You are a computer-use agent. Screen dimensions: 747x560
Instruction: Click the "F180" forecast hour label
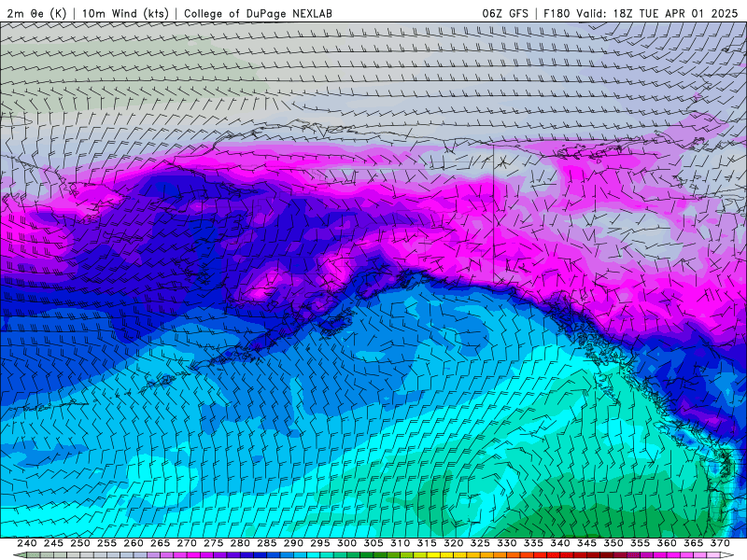click(x=557, y=13)
